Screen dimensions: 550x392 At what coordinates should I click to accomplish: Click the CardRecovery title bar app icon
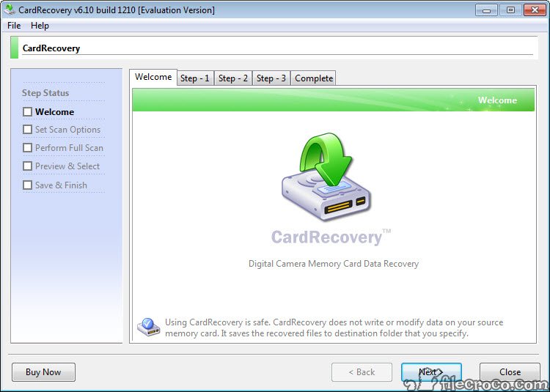tap(9, 10)
